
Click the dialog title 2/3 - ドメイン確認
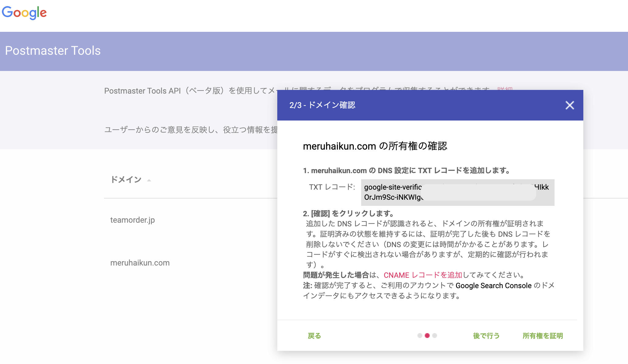coord(322,105)
